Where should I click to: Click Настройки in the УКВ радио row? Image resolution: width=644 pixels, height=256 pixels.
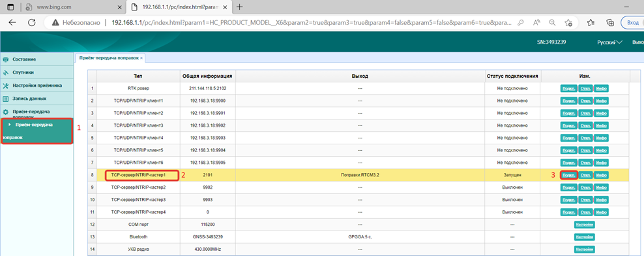585,249
